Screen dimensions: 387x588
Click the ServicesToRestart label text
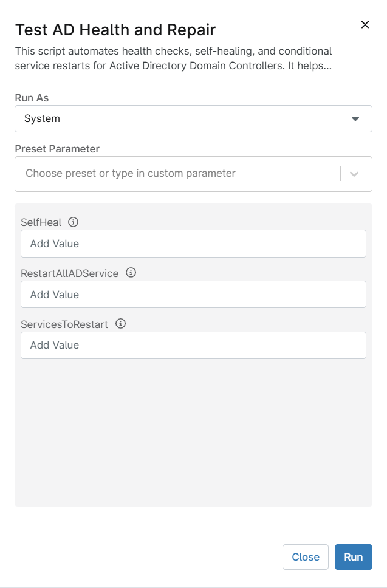point(64,324)
